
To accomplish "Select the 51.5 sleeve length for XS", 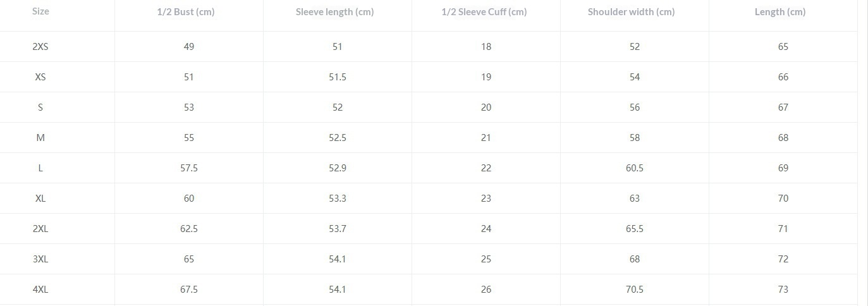I will coord(338,77).
